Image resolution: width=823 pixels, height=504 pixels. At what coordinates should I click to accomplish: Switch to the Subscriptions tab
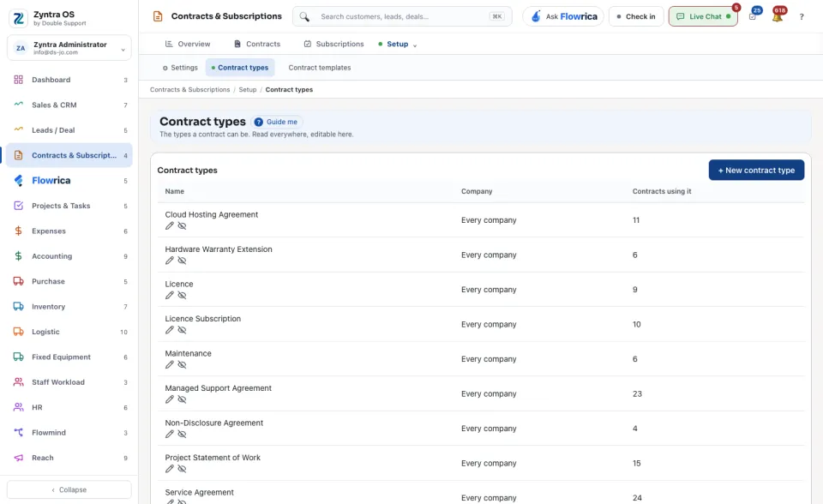click(333, 44)
